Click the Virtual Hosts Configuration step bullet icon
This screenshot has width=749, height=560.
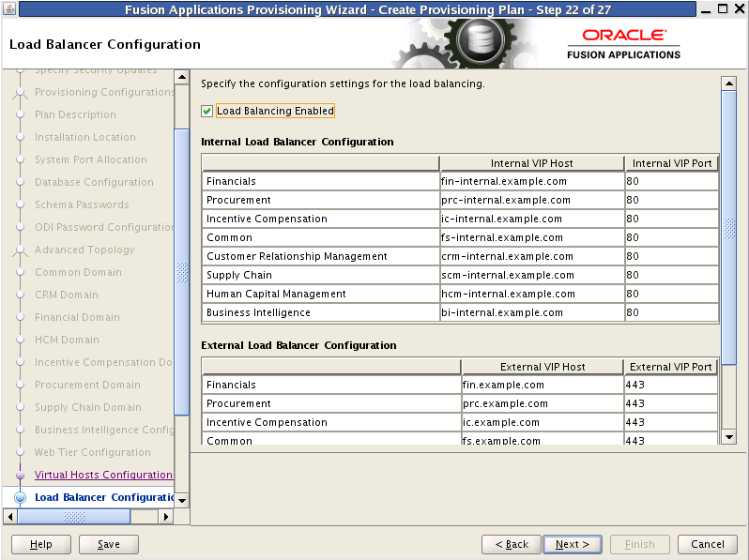(x=20, y=475)
